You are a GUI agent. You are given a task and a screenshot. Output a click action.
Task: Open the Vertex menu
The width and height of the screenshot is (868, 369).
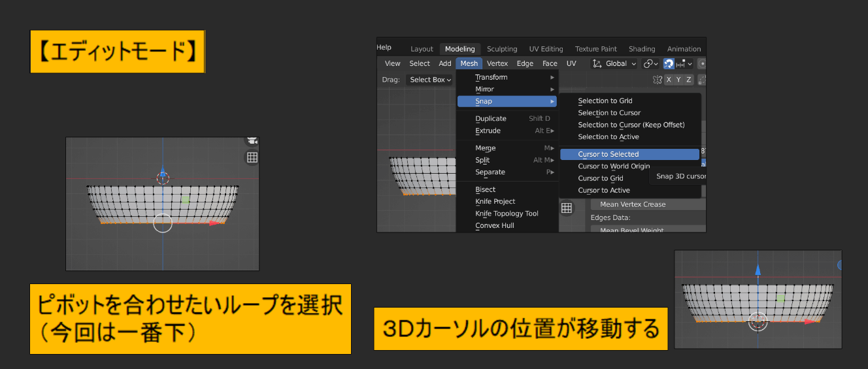point(497,63)
